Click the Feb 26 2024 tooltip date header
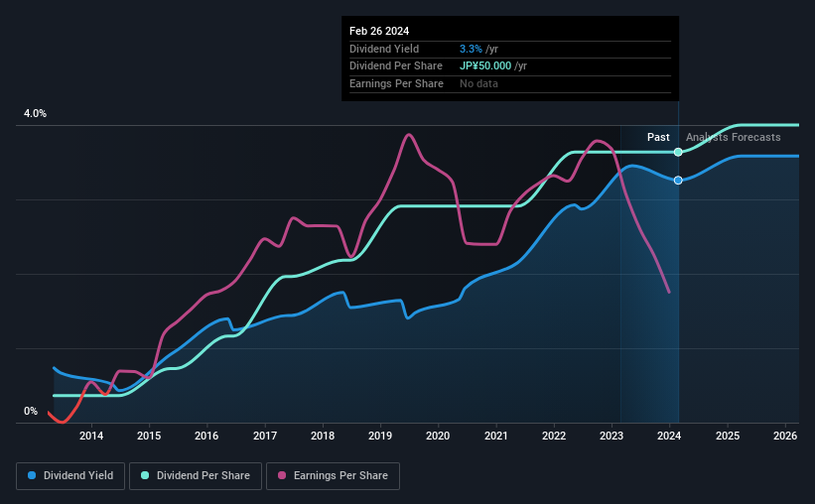This screenshot has height=504, width=815. click(379, 31)
